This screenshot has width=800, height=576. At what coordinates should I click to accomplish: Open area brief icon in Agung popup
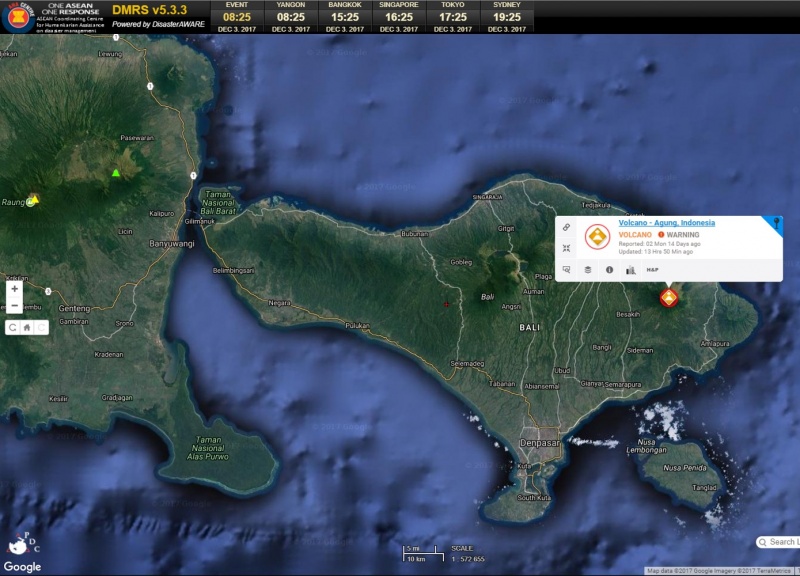pos(566,269)
